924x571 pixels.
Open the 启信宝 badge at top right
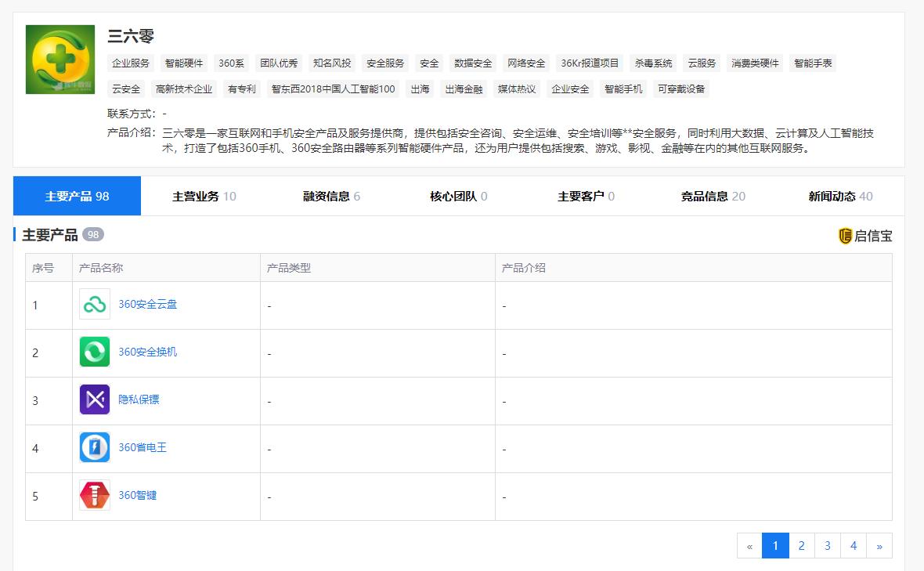click(x=864, y=236)
